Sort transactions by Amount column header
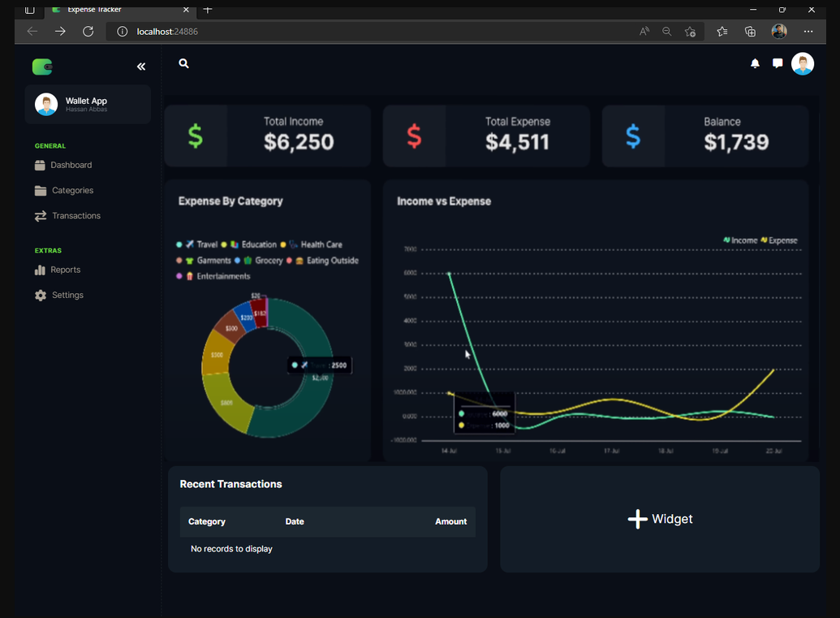Screen dimensions: 840x618 [450, 521]
